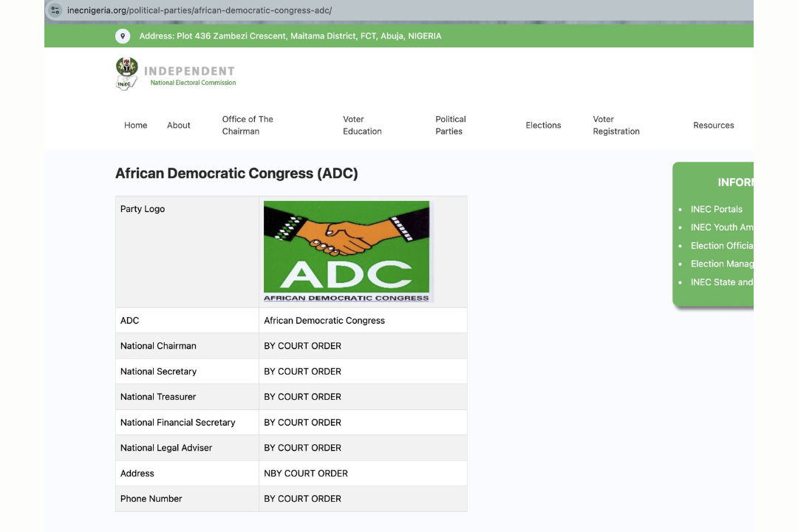Screen dimensions: 798x532
Task: Open the INEC Youth Ambassadors link
Action: [x=721, y=228]
